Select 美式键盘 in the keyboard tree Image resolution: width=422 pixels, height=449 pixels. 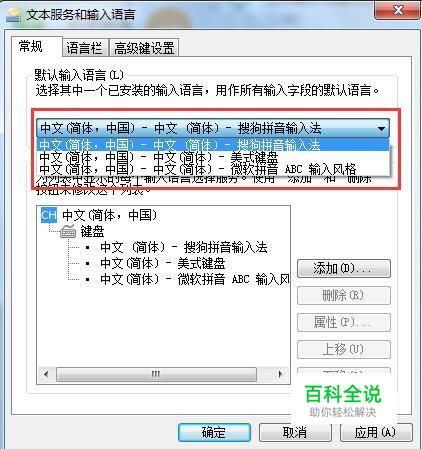coord(163,263)
